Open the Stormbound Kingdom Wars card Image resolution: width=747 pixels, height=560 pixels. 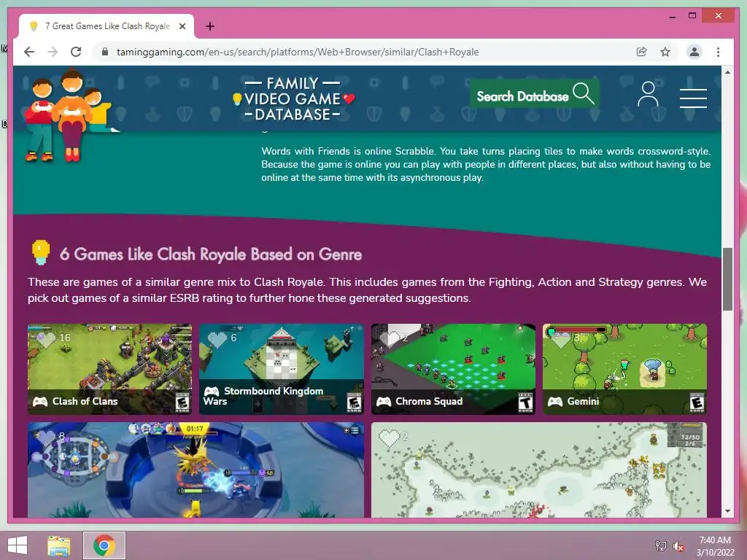coord(282,368)
